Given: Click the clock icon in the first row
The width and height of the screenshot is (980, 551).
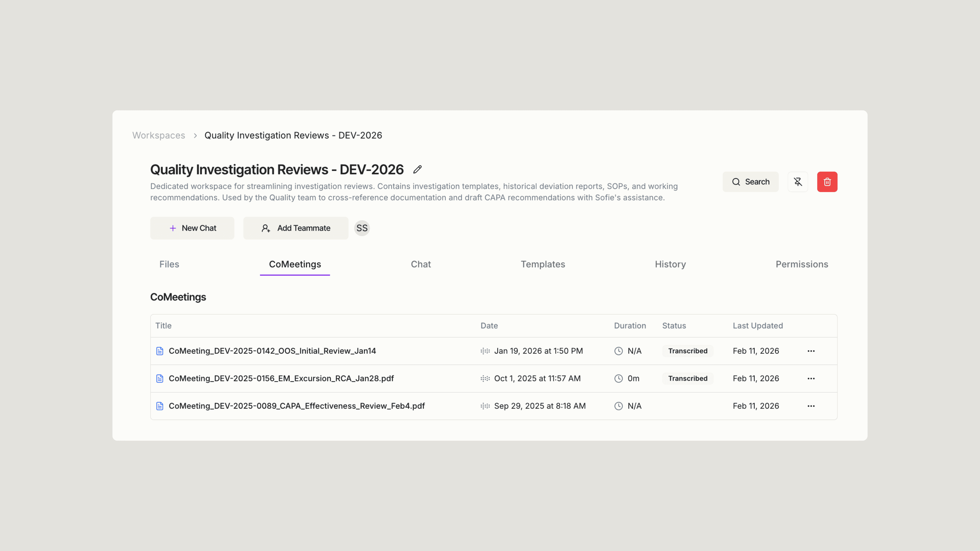Looking at the screenshot, I should (619, 351).
